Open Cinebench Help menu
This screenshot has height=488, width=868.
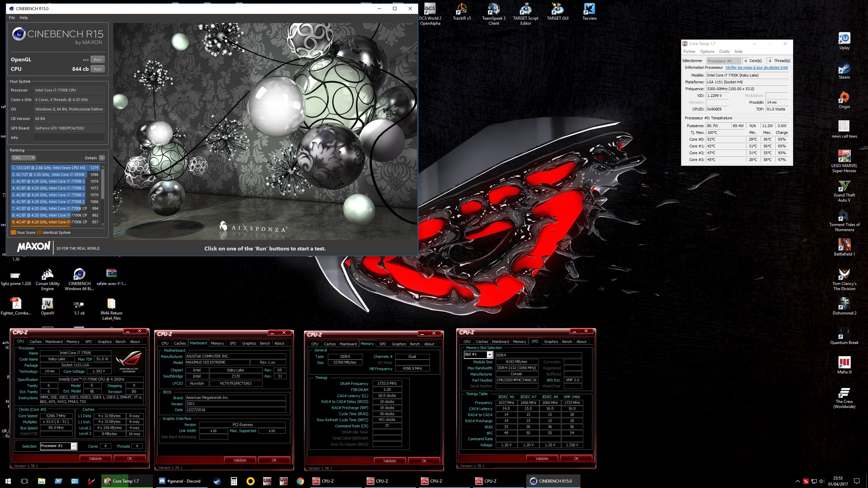(24, 18)
